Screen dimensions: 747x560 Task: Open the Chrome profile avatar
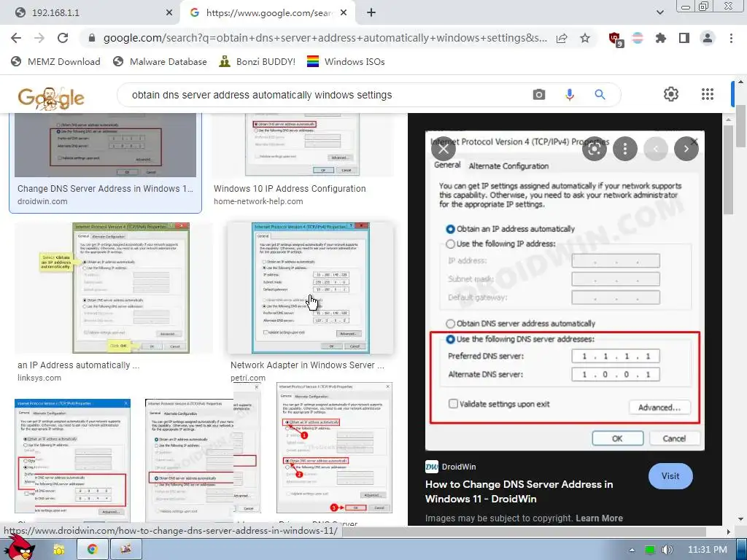(x=708, y=38)
